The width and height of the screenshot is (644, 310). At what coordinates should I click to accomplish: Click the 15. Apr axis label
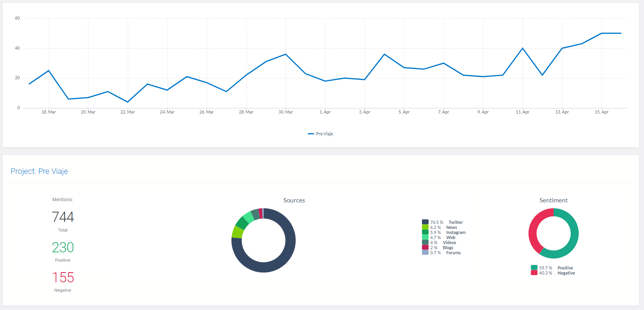[x=602, y=112]
